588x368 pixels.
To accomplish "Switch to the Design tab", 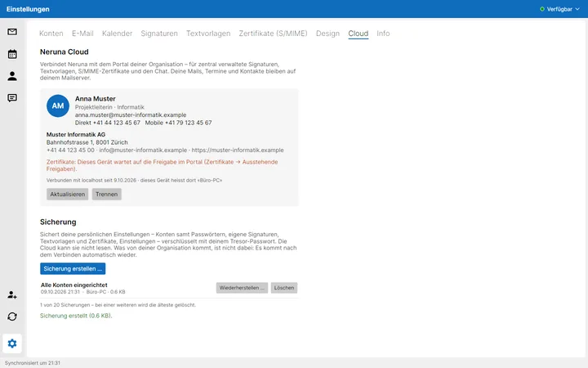I will point(327,34).
